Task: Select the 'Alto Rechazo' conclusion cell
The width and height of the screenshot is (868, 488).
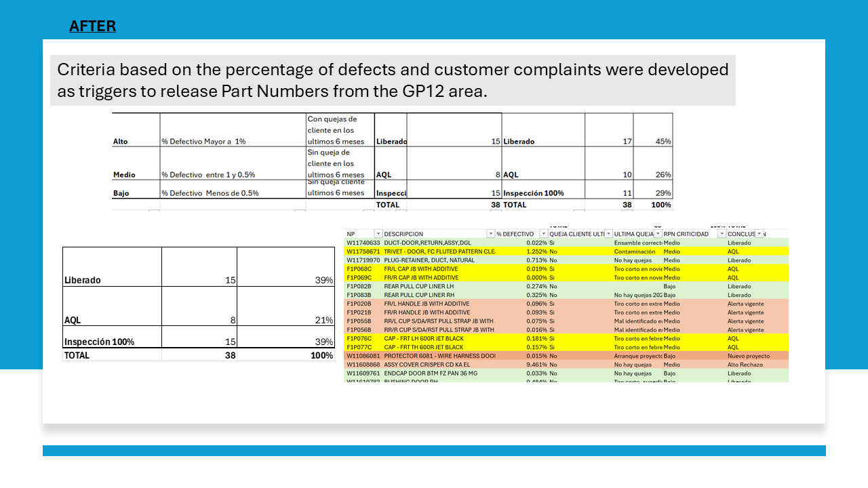Action: (746, 365)
